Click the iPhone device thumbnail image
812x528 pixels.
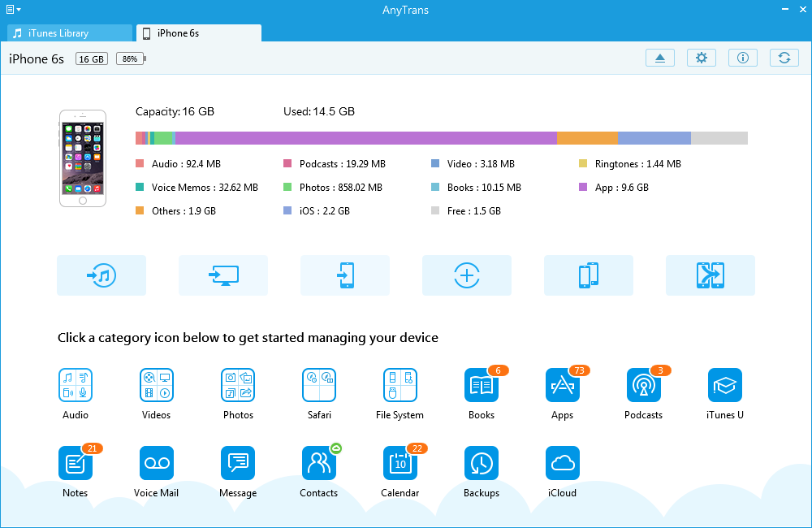point(83,158)
